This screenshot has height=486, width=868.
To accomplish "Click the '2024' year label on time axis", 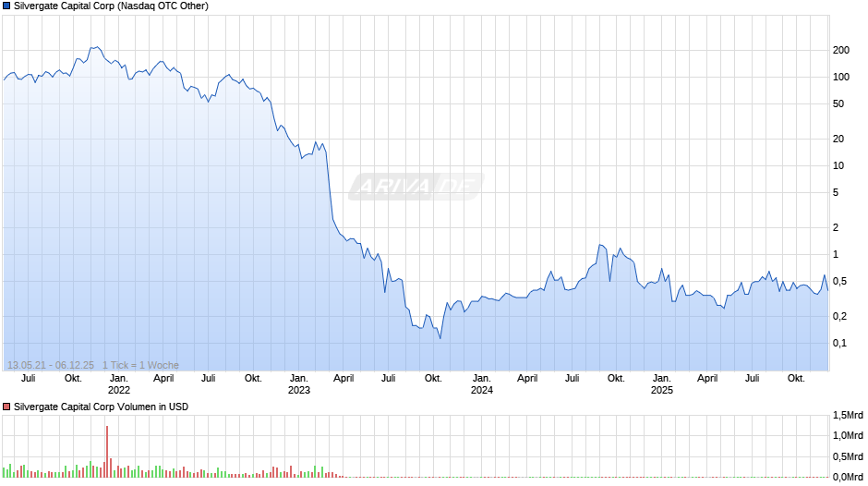I will click(x=482, y=390).
